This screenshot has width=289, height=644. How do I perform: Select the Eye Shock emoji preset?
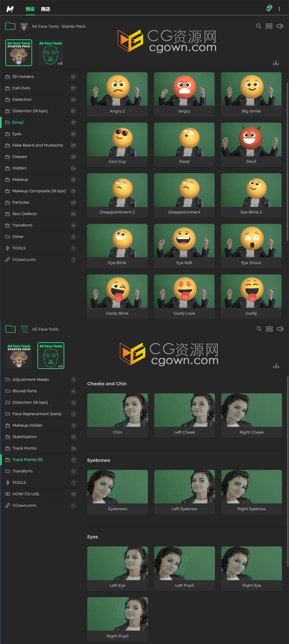pos(251,246)
